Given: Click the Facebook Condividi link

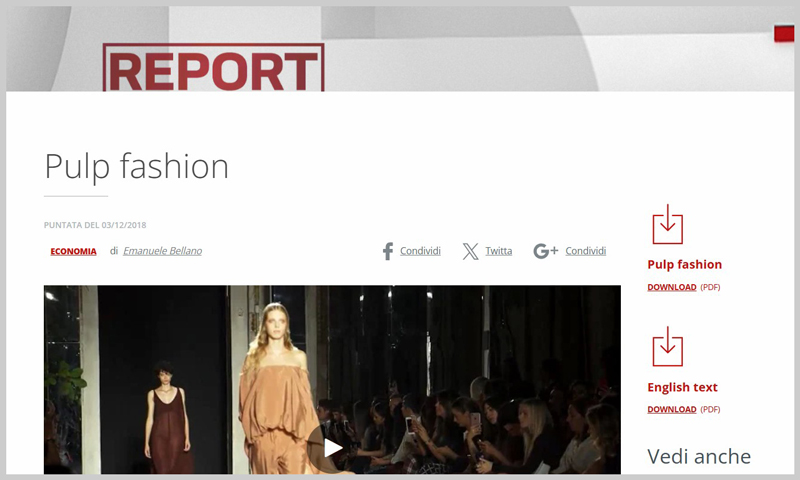Looking at the screenshot, I should click(x=420, y=251).
